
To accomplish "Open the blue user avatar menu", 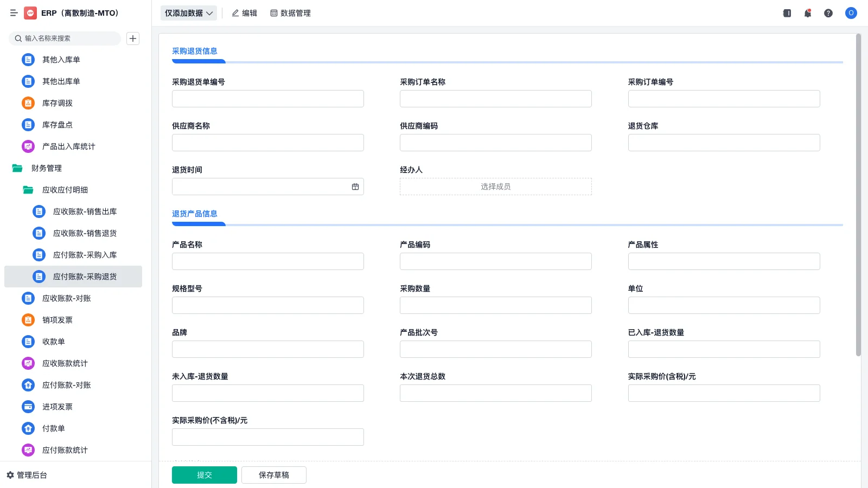I will 851,13.
